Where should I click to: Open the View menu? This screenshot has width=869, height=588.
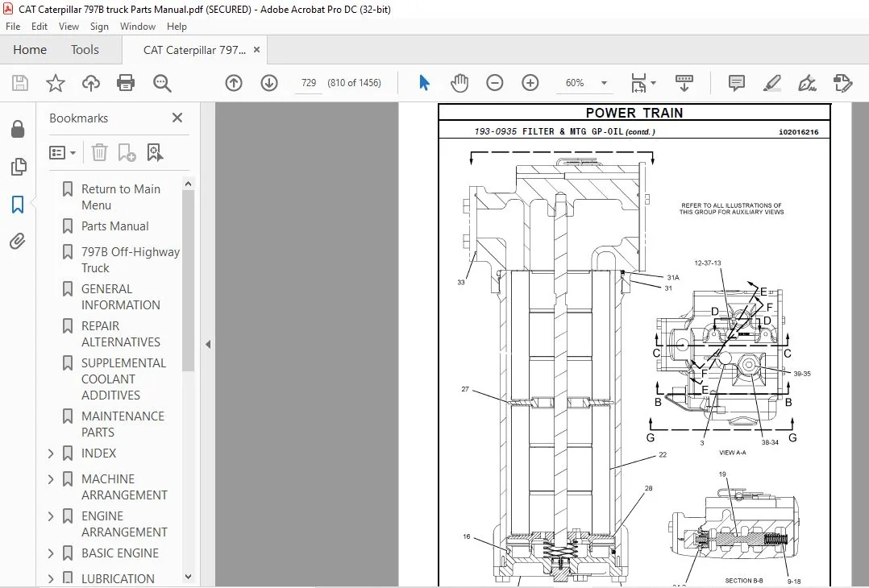pos(69,26)
